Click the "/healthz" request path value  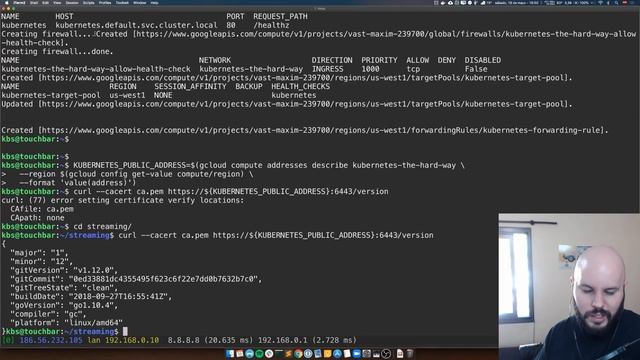coord(271,25)
